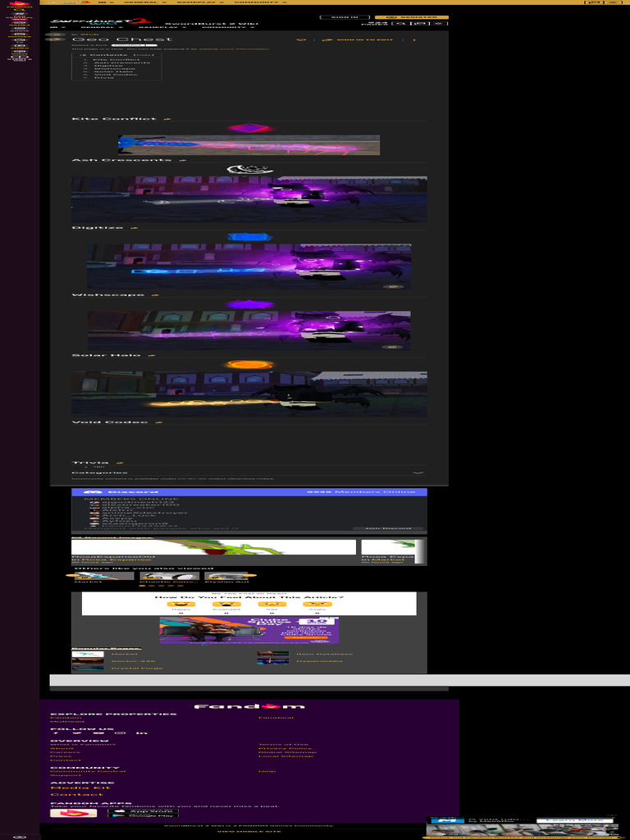Screen dimensions: 630x840
Task: Open Fandom's LinkedIn icon in the footer
Action: click(142, 733)
